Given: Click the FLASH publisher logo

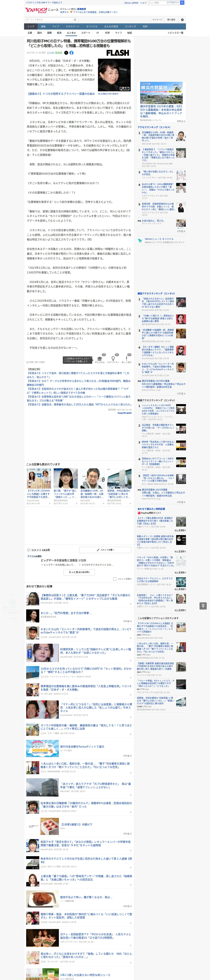Looking at the screenshot, I should tap(118, 53).
